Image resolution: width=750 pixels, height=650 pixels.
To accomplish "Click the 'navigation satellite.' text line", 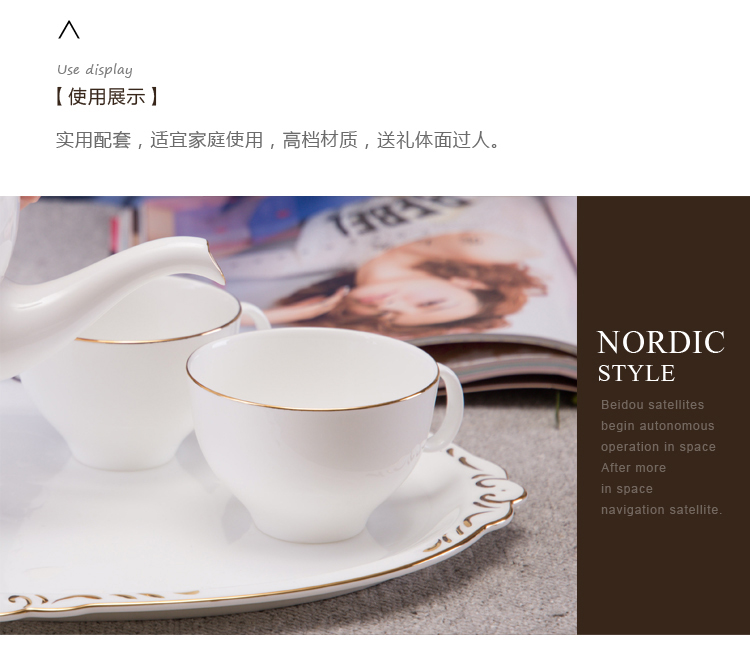I will tap(662, 510).
